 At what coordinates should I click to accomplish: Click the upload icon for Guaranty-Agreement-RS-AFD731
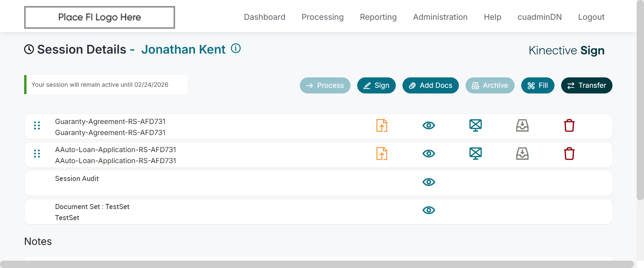(382, 126)
